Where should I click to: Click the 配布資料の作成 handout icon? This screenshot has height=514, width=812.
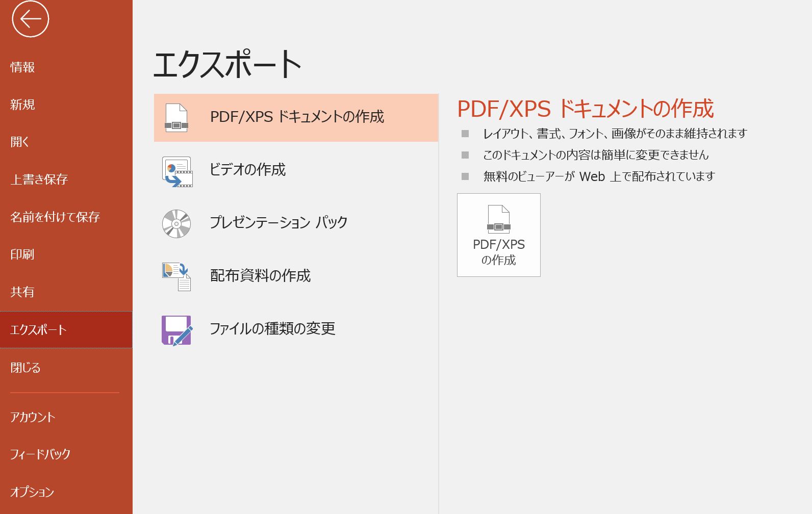176,276
